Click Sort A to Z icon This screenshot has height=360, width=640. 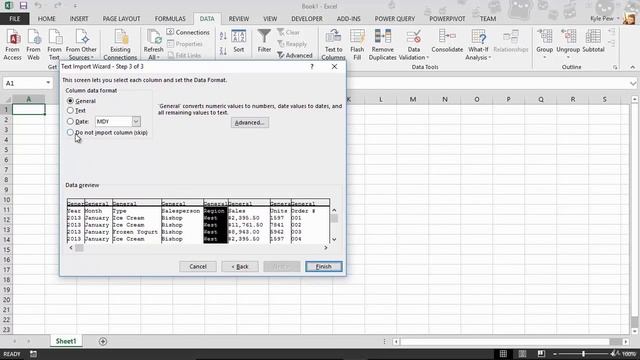(x=223, y=36)
